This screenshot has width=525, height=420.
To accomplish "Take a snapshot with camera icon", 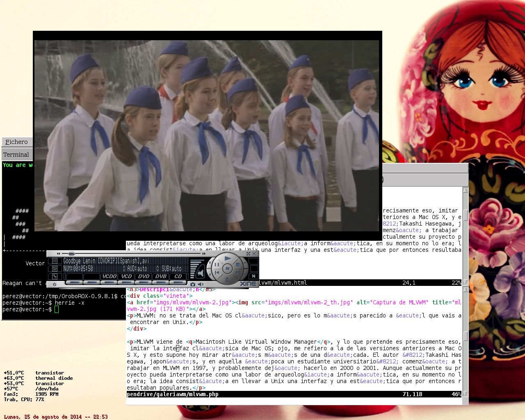I will click(193, 284).
